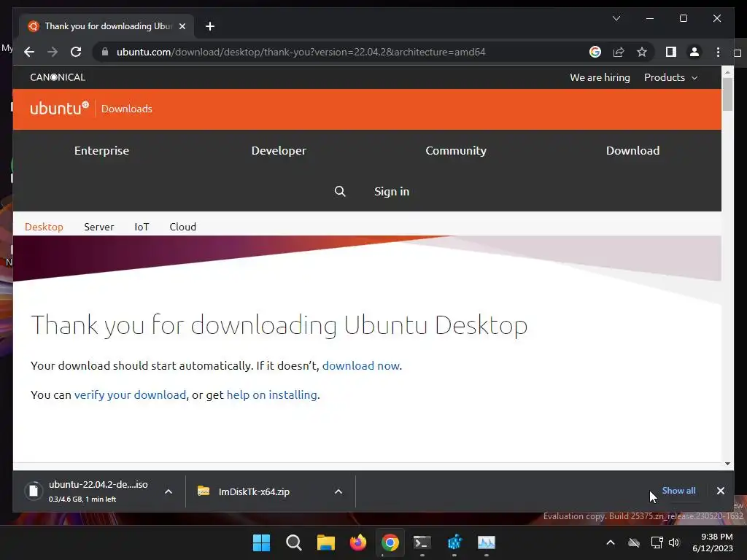
Task: Click scrollbar down arrow
Action: point(727,463)
